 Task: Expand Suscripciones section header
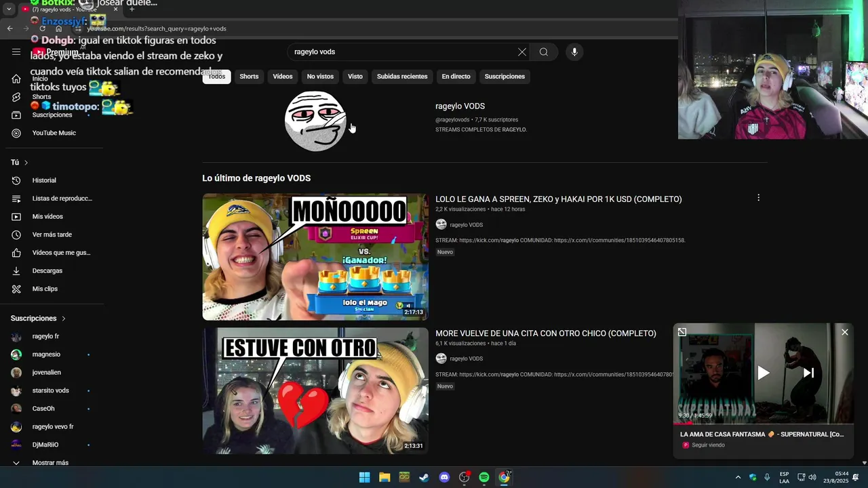coord(39,319)
